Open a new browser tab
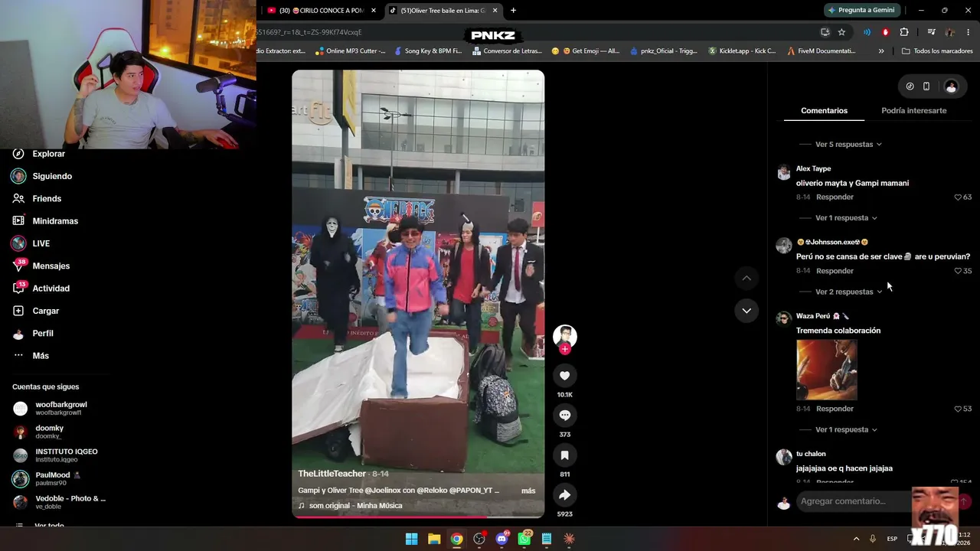The height and width of the screenshot is (551, 980). tap(513, 11)
